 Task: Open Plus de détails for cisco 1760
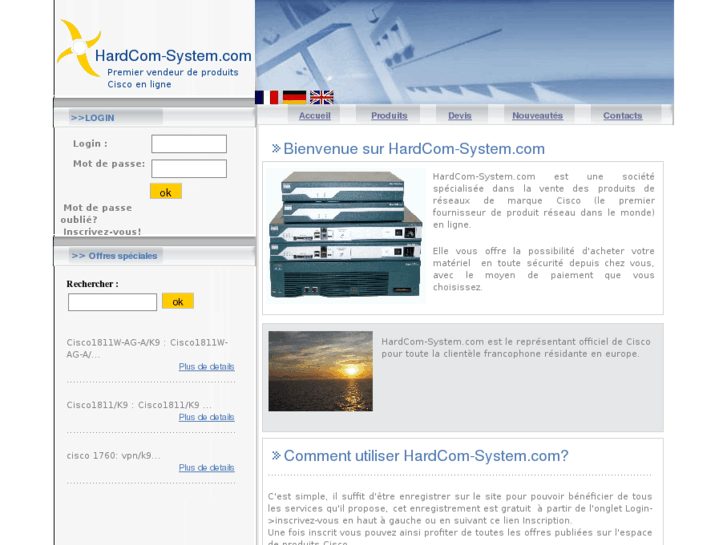pos(206,468)
